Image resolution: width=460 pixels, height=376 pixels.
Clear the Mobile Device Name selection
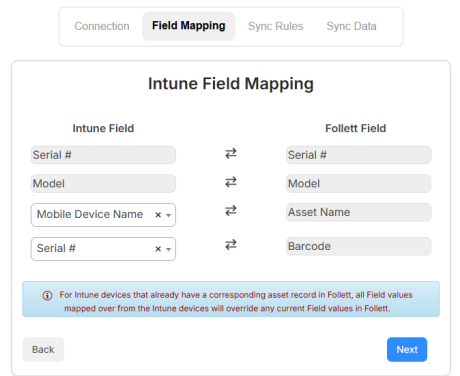click(158, 215)
